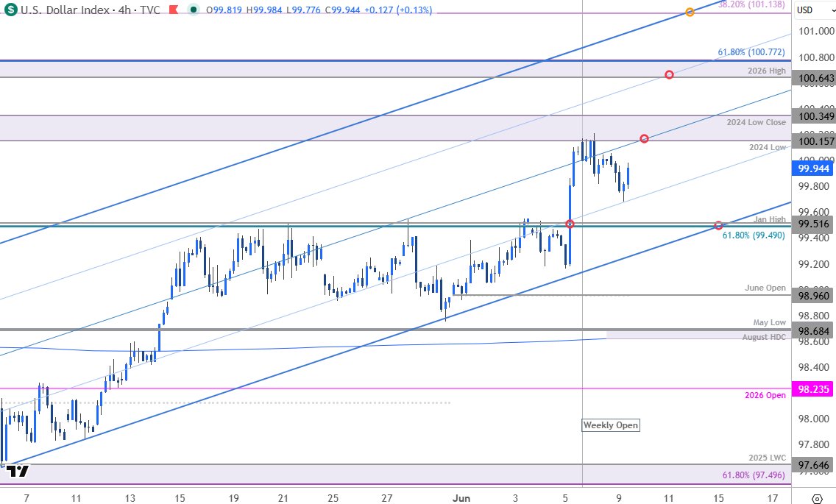836x504 pixels.
Task: Click red circle marker on 2026 High line
Action: click(669, 74)
